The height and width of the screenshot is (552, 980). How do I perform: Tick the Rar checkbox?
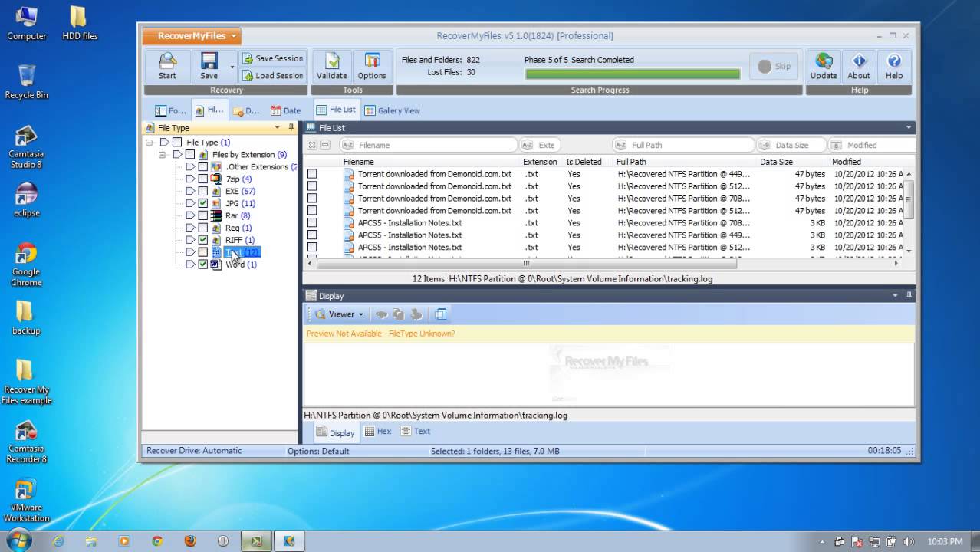pos(202,215)
